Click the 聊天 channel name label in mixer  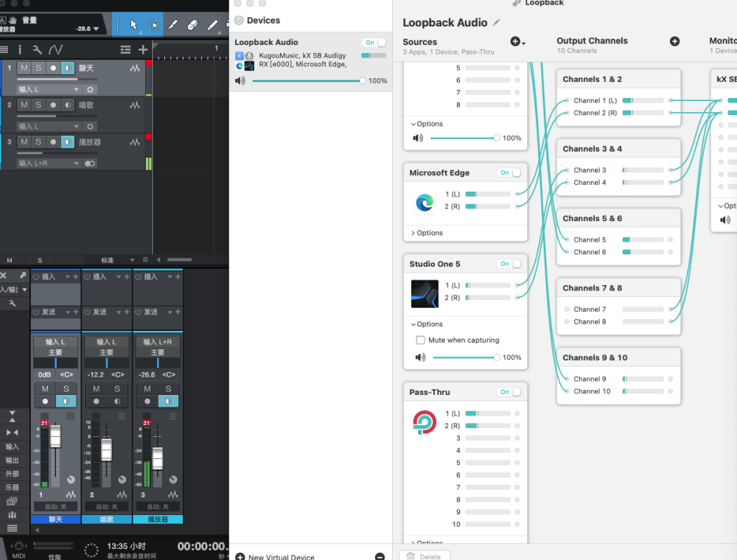[x=55, y=519]
